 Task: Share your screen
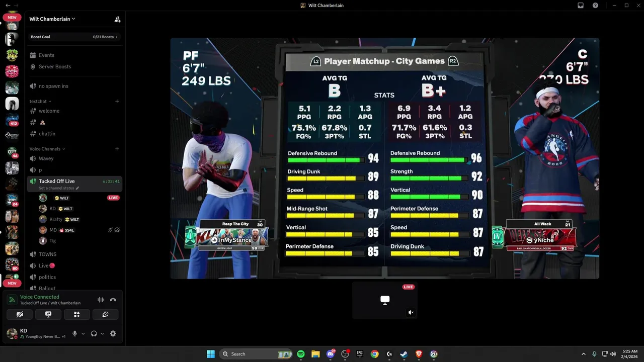pyautogui.click(x=48, y=314)
